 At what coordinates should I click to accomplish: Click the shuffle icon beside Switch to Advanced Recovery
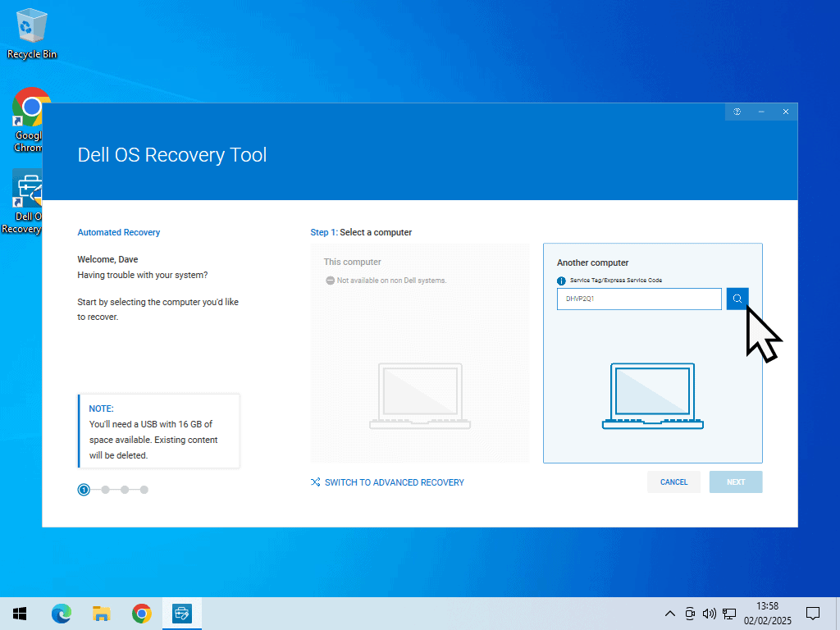pyautogui.click(x=316, y=482)
